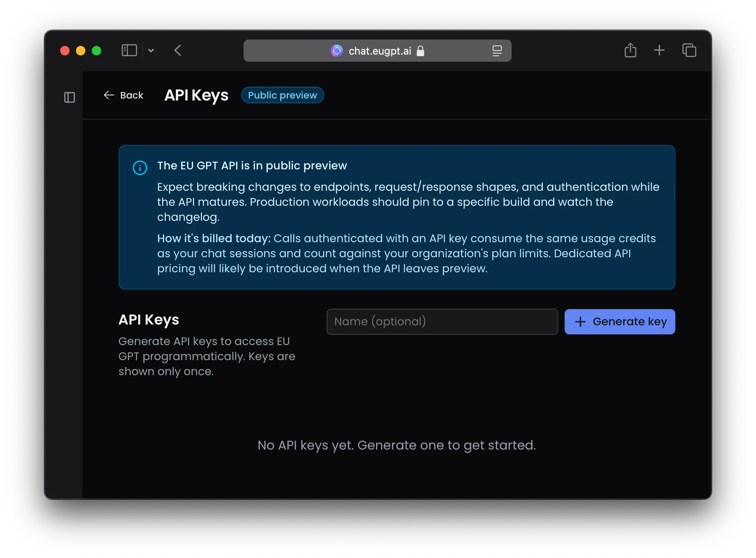756x558 pixels.
Task: Click the Generate key button
Action: [x=620, y=322]
